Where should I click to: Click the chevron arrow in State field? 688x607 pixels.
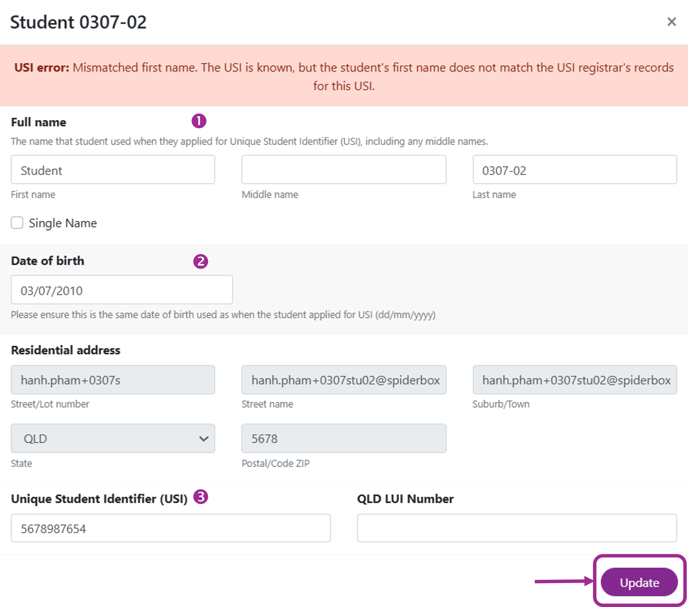pos(204,438)
